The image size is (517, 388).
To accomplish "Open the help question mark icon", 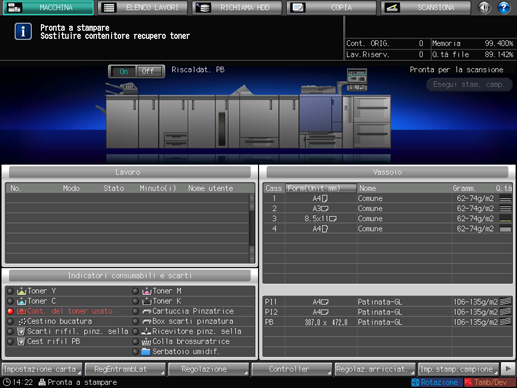I will click(504, 7).
